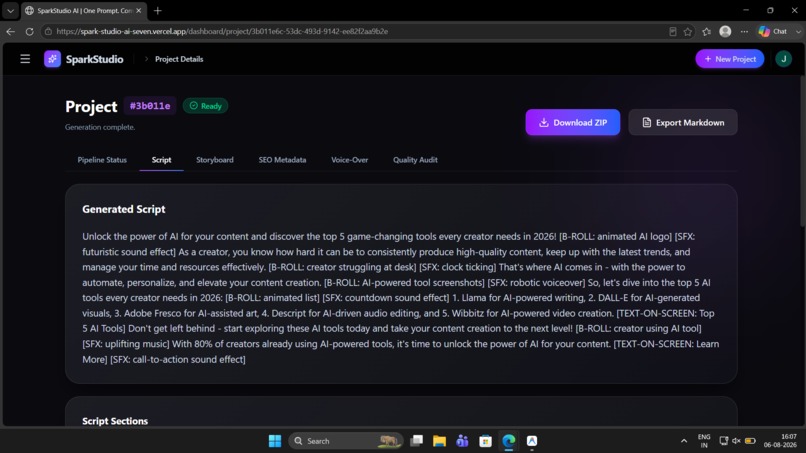Image resolution: width=806 pixels, height=453 pixels.
Task: Click the SparkStudio brand name
Action: 95,59
